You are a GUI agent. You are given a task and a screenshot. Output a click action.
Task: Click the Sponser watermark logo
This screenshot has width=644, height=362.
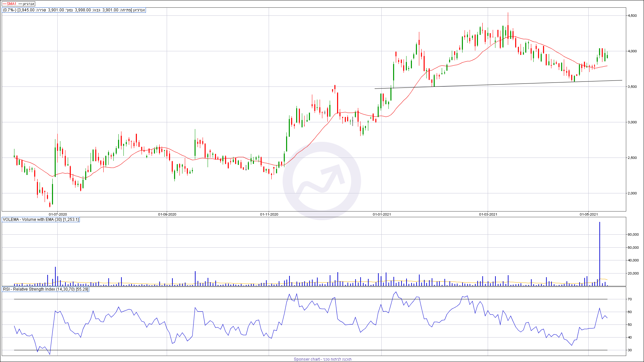click(322, 181)
